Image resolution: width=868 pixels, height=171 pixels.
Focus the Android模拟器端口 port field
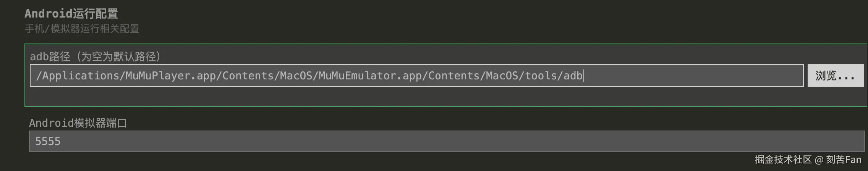[446, 141]
